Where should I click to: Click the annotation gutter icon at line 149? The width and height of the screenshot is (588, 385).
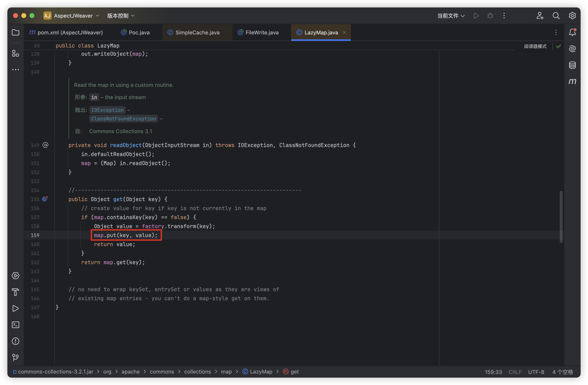pos(45,145)
